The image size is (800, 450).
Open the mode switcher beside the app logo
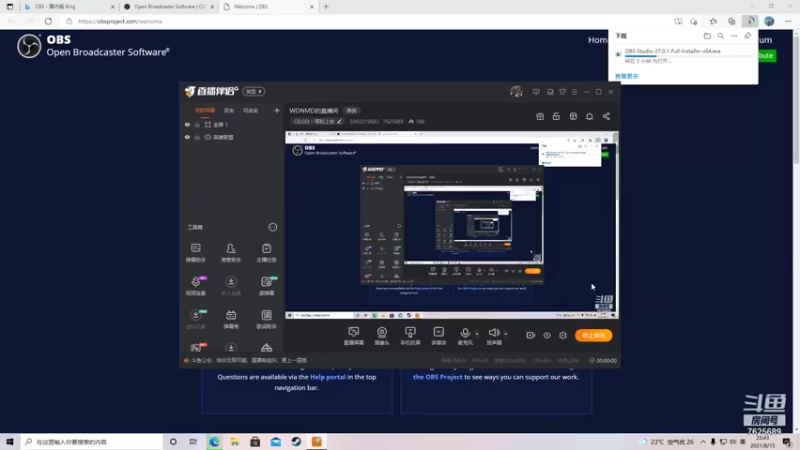point(254,91)
